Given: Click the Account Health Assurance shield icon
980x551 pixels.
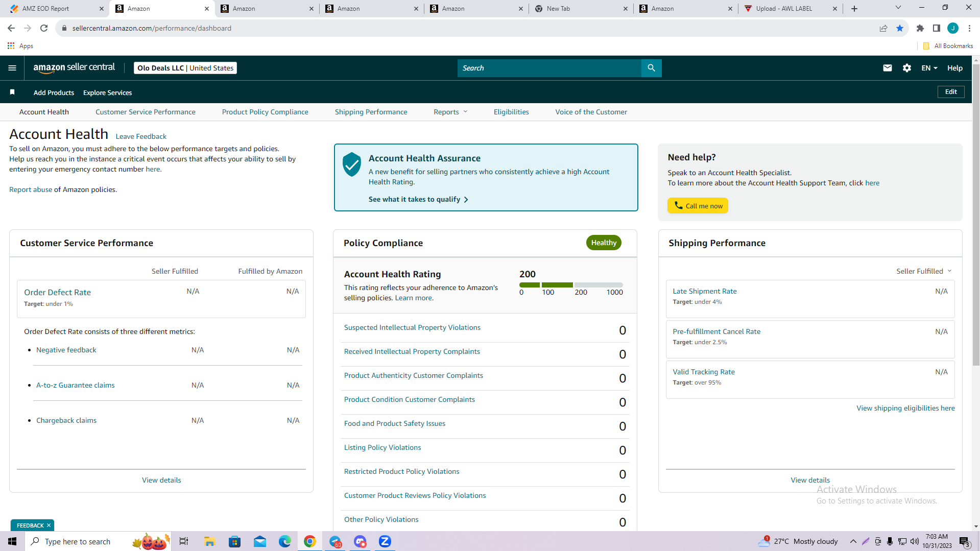Looking at the screenshot, I should pos(351,164).
